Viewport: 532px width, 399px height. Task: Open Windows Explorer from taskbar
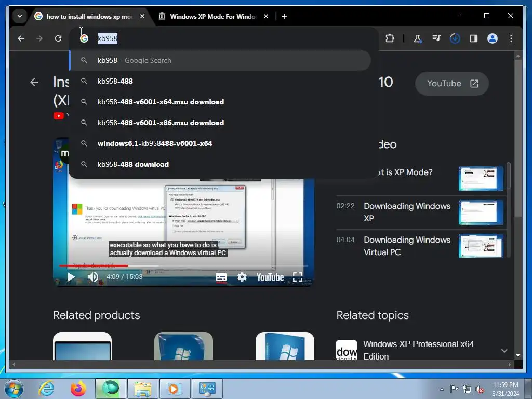click(142, 389)
